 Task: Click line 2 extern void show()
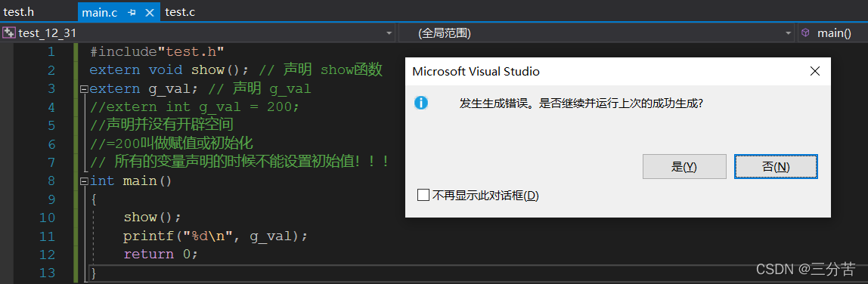(x=236, y=70)
